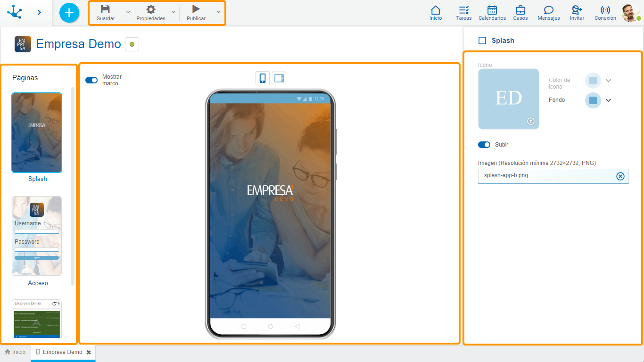644x362 pixels.
Task: Open Calendarios calendar icon
Action: (492, 10)
